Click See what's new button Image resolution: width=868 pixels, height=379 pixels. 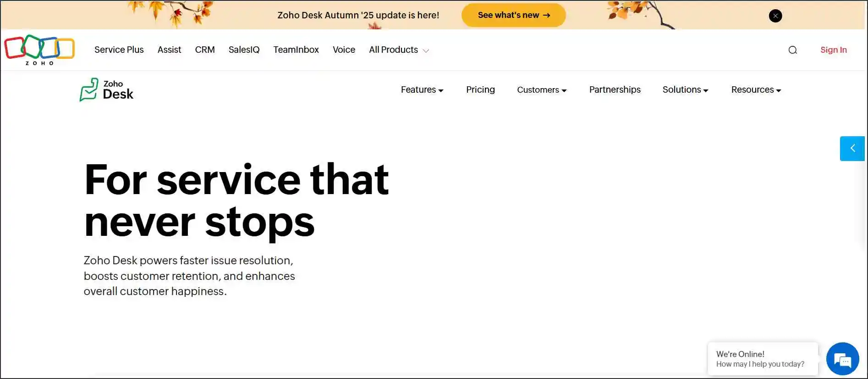click(513, 15)
